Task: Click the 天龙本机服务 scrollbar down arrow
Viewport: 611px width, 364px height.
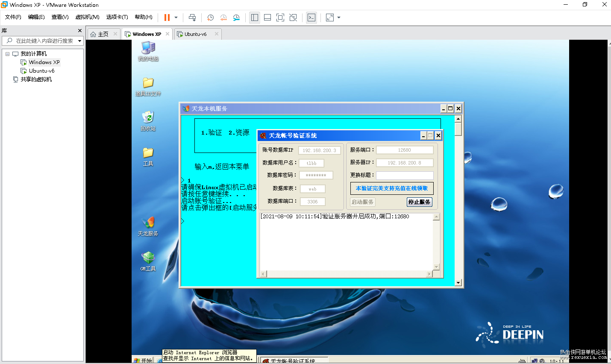Action: (x=458, y=283)
